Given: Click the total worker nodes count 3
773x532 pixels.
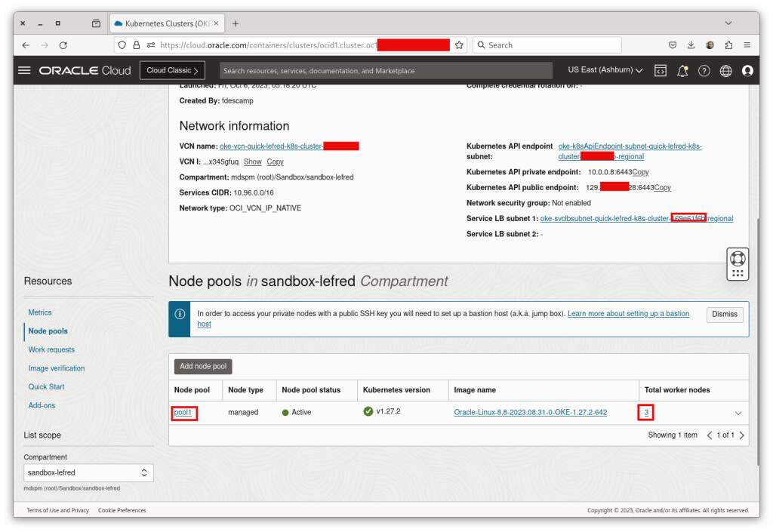Looking at the screenshot, I should click(646, 413).
